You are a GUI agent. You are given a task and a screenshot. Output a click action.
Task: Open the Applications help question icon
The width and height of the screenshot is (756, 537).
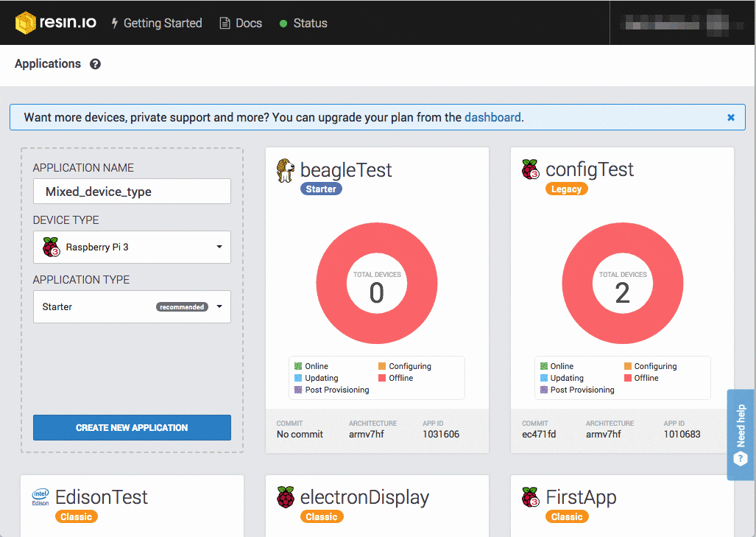tap(95, 64)
